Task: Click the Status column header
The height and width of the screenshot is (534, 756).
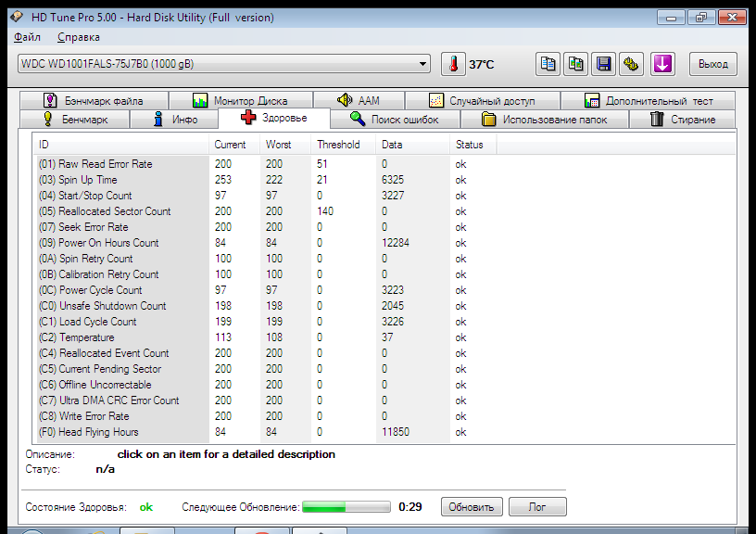Action: tap(473, 145)
